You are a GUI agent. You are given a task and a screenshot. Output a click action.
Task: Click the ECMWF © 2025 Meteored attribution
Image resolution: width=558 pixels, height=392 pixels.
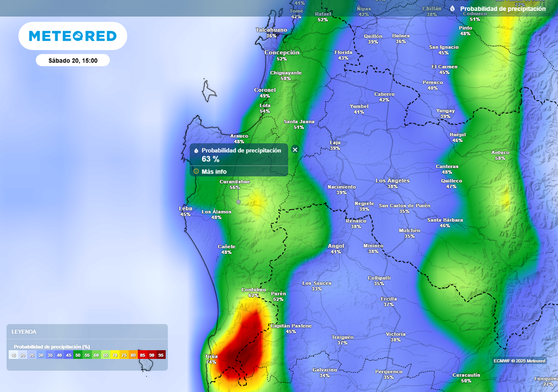coord(519,361)
